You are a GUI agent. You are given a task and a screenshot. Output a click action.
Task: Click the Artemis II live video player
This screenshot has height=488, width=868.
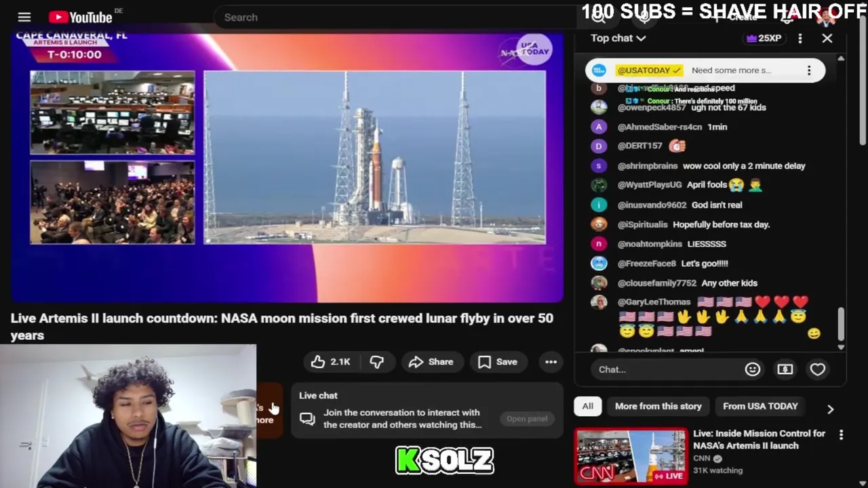[287, 167]
